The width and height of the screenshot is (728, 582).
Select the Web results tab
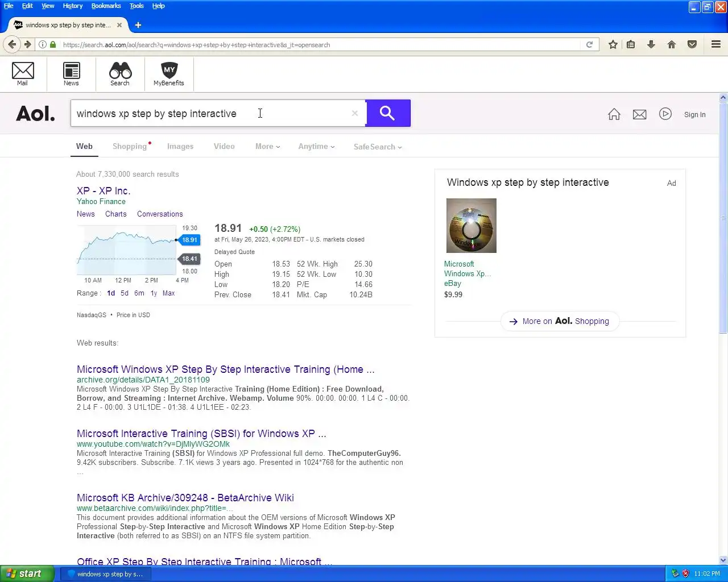(x=84, y=147)
